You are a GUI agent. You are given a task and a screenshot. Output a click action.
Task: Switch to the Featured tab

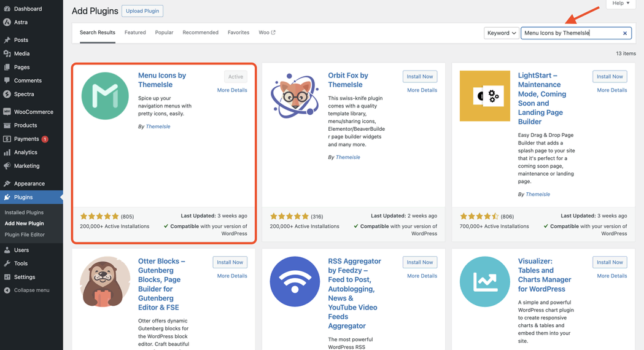(135, 33)
